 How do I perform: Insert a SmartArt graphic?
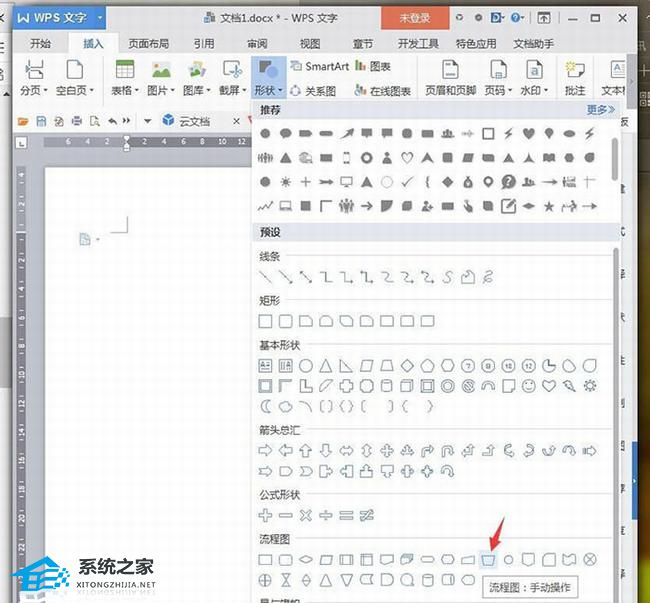pos(320,66)
